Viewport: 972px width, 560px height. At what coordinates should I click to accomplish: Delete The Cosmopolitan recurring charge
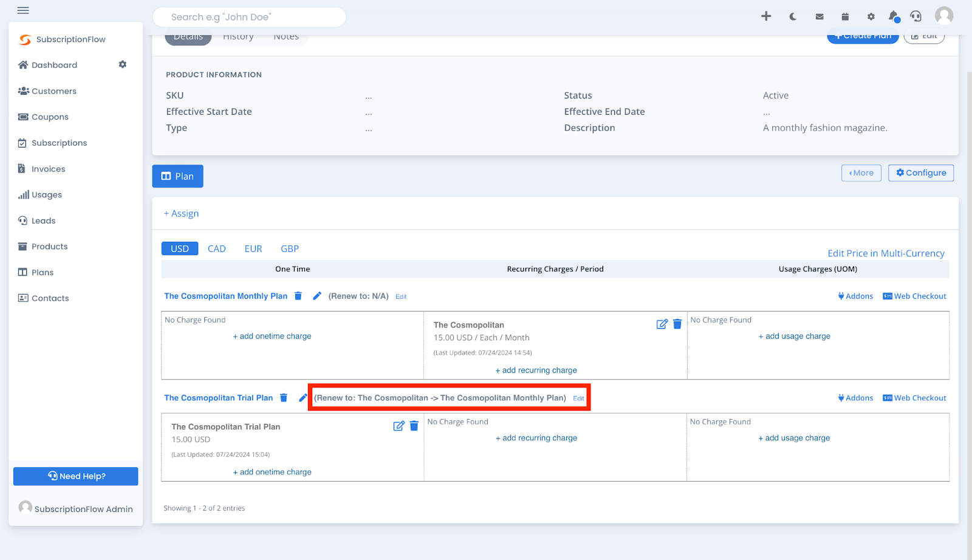coord(677,324)
